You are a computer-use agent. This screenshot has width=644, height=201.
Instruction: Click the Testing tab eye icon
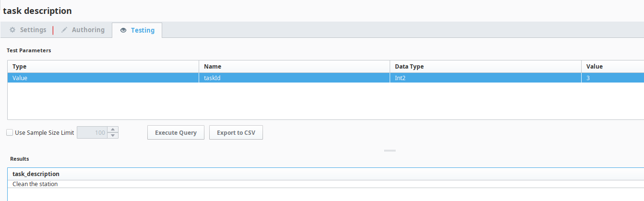(x=123, y=30)
